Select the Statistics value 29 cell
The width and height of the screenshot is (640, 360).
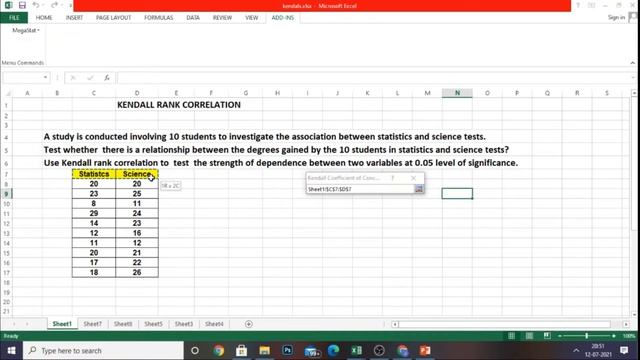coord(94,213)
